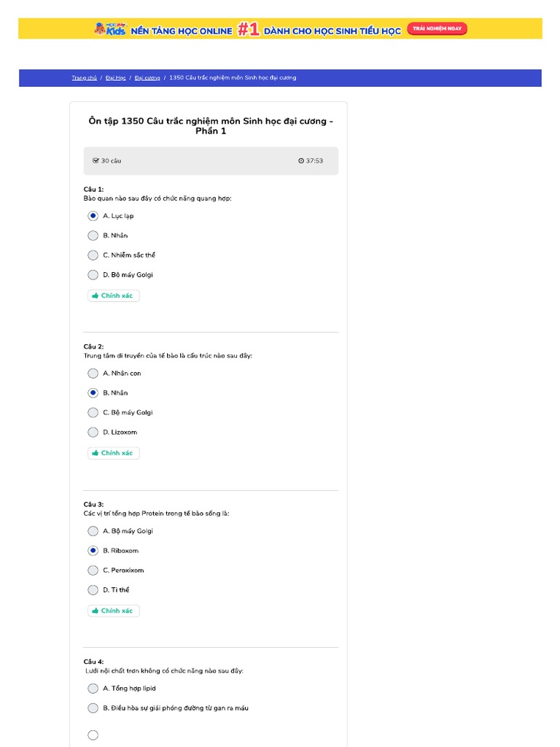The height and width of the screenshot is (747, 560).
Task: Open Đại Học breadcrumb link
Action: coord(116,78)
